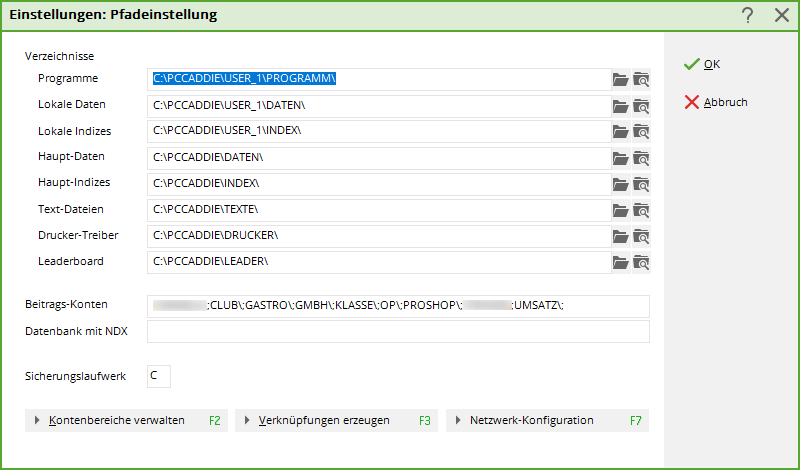Screen dimensions: 800x470
Task: Click the Datenbank mit NDX label
Action: pos(77,331)
